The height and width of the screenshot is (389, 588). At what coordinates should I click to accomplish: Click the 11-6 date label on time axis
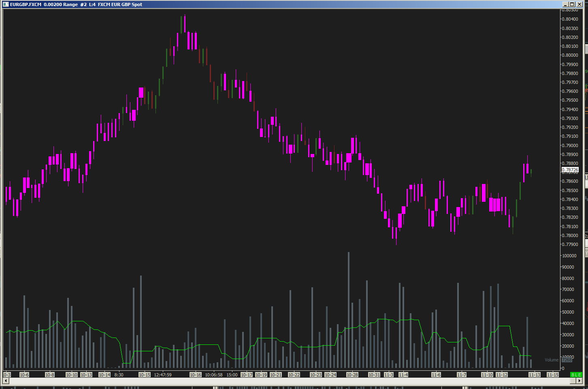pyautogui.click(x=436, y=375)
